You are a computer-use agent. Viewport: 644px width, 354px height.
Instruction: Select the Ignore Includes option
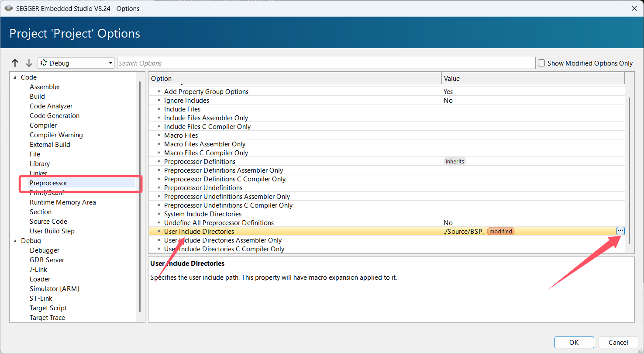point(387,101)
